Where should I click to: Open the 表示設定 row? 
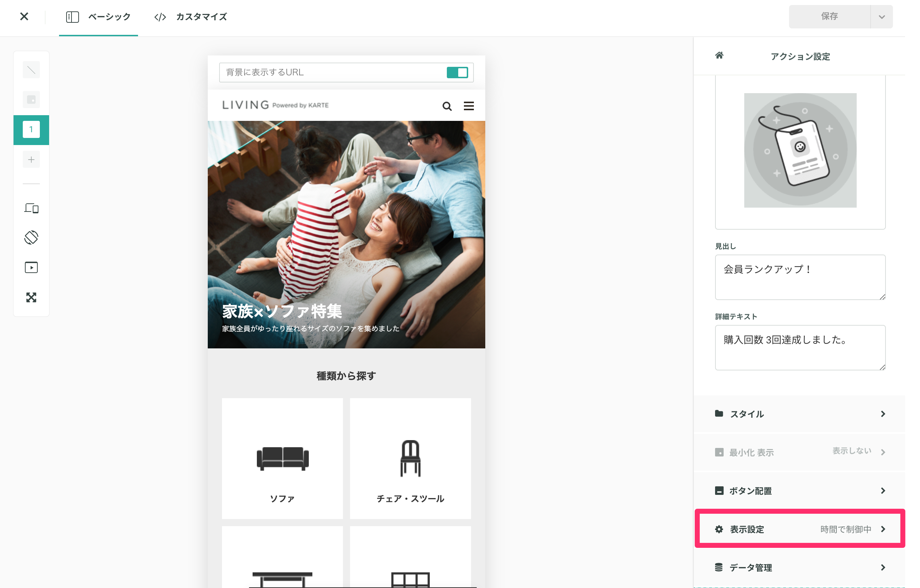[x=800, y=529]
